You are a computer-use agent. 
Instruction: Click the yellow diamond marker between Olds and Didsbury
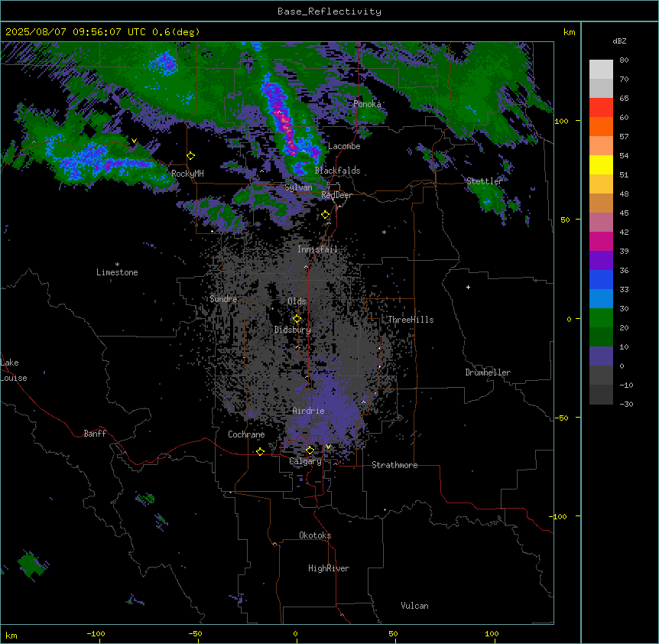point(297,319)
